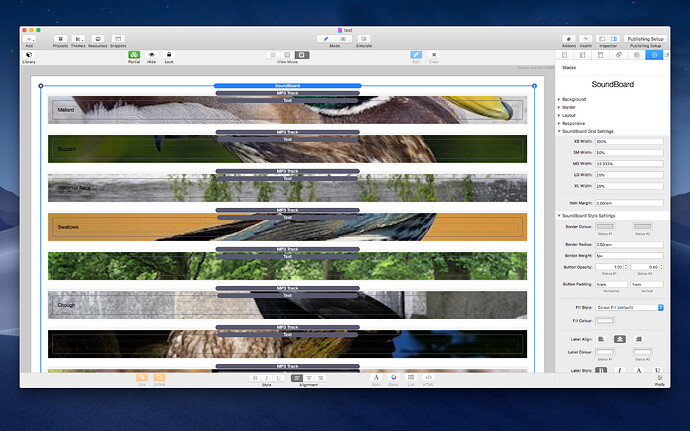The height and width of the screenshot is (431, 690).
Task: Open the Fill Style dropdown
Action: [x=629, y=307]
